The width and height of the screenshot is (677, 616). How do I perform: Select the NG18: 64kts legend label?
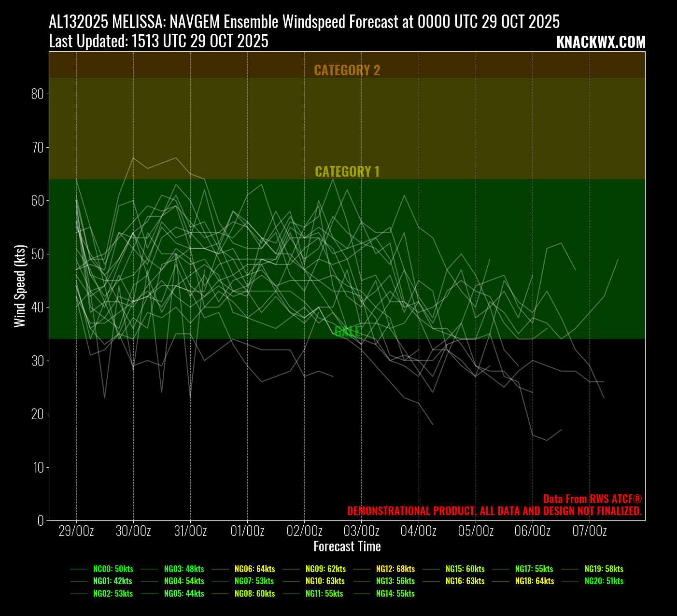pyautogui.click(x=534, y=581)
